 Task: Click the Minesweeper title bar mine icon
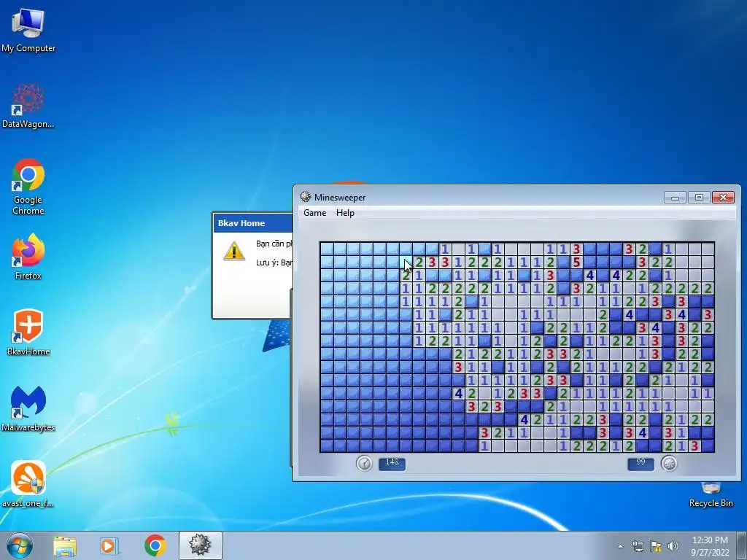[306, 197]
